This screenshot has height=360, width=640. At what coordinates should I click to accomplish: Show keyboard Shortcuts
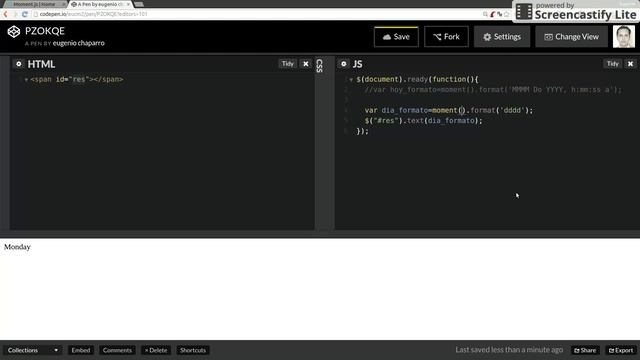point(193,350)
